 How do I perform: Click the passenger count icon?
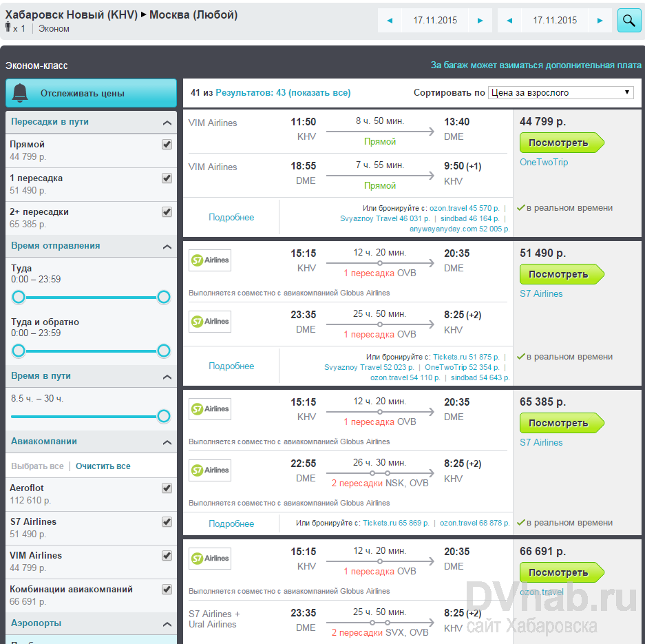(x=8, y=27)
